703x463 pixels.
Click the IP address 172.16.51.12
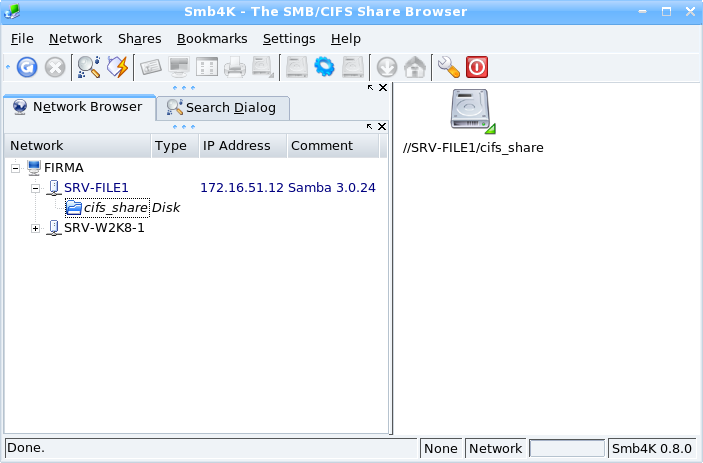pos(242,188)
